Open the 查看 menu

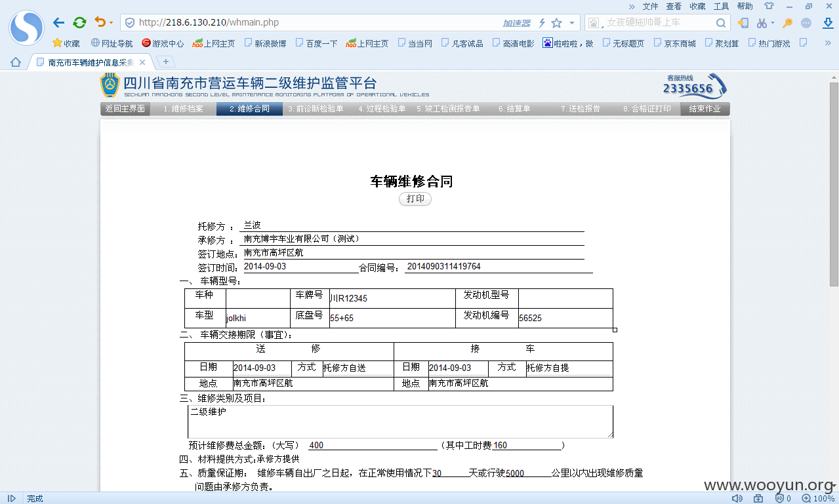click(674, 6)
